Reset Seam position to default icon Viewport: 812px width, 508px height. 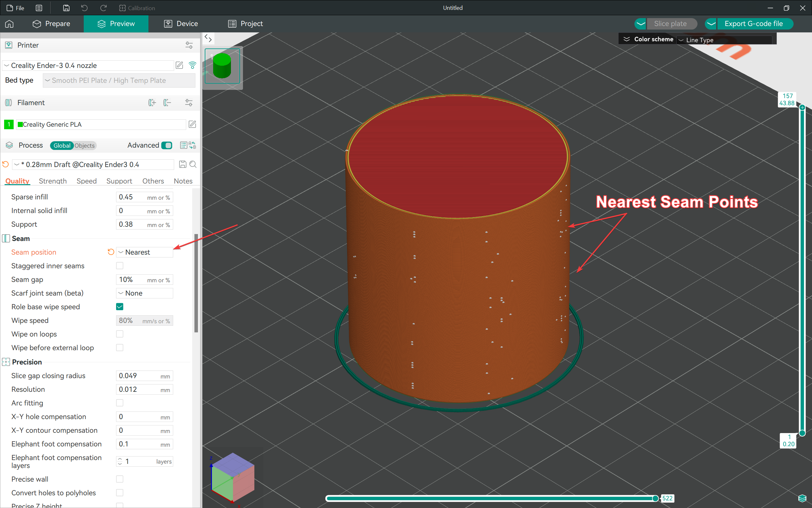click(x=111, y=252)
